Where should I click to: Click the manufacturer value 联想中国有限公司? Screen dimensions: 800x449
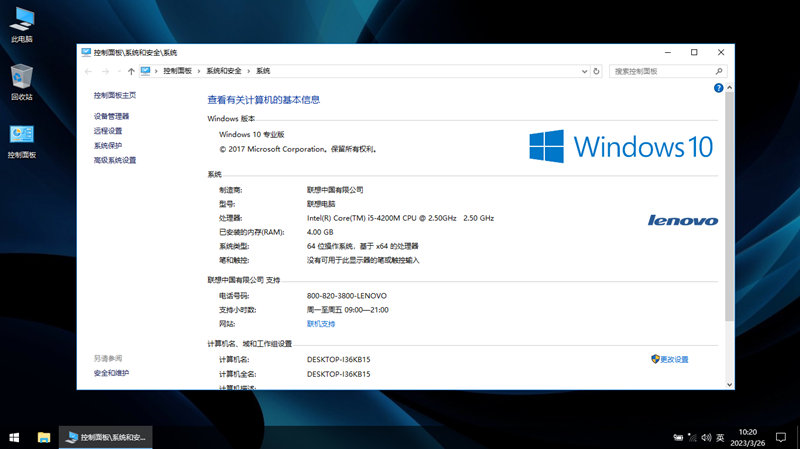tap(335, 190)
